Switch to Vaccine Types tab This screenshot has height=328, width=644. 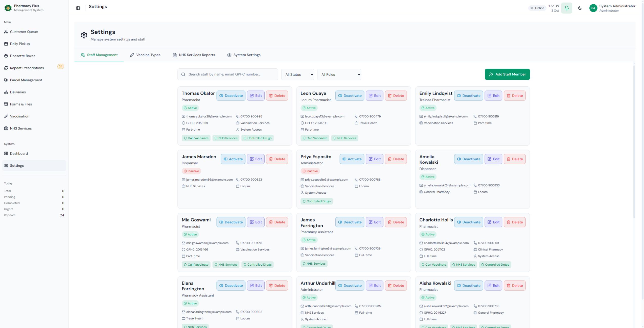(145, 55)
